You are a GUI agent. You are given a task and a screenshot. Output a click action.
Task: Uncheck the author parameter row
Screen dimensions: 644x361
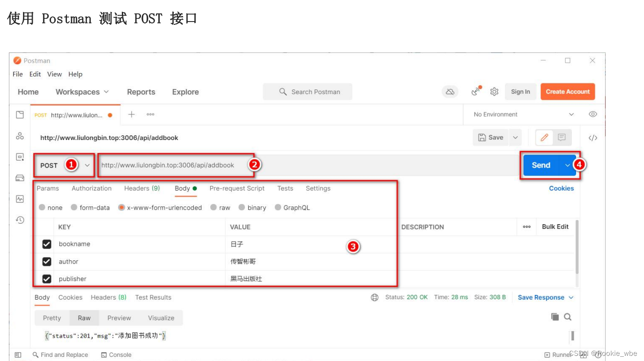[47, 261]
